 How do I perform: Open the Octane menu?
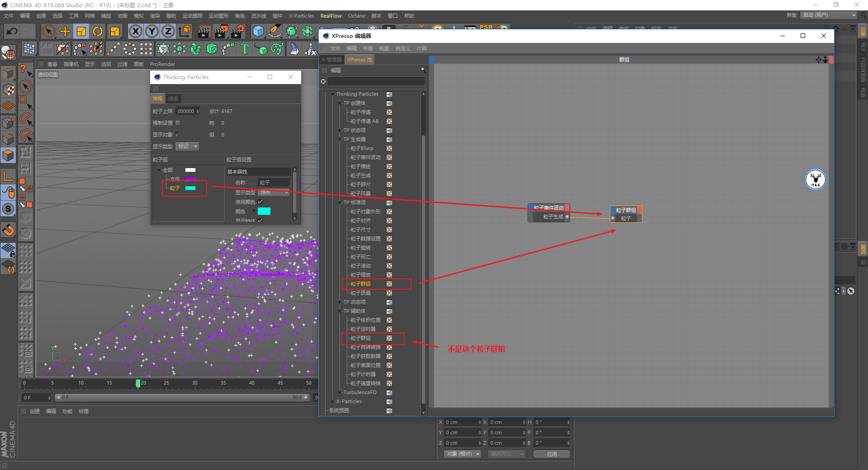(x=356, y=16)
